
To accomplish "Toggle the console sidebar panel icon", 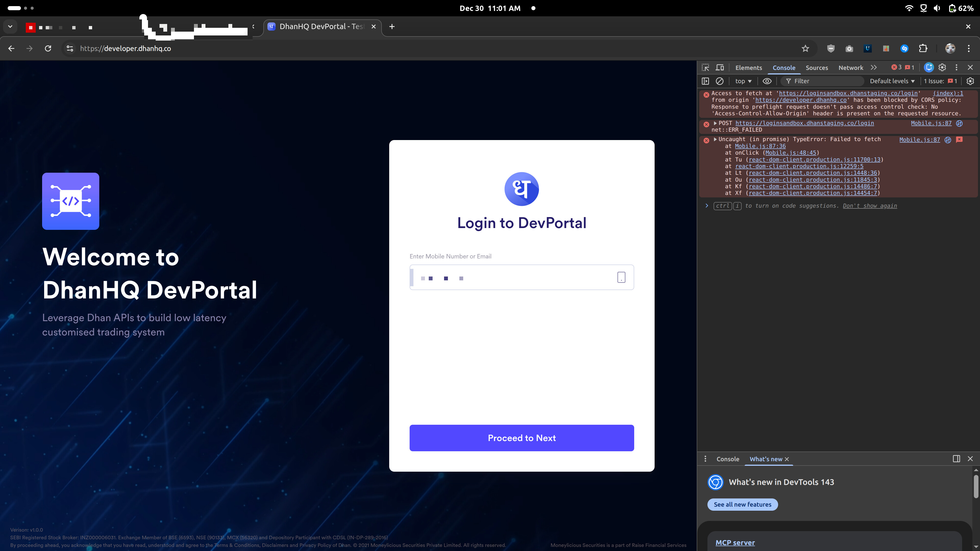I will [x=705, y=81].
